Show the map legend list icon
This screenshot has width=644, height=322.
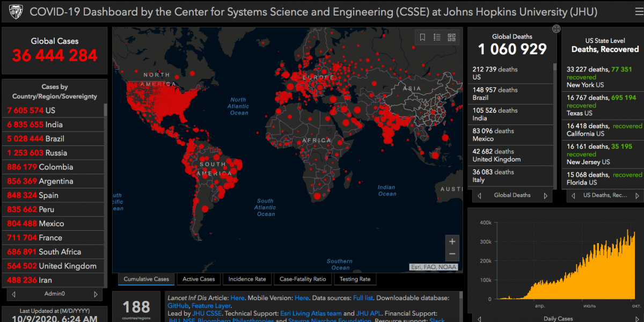click(437, 38)
